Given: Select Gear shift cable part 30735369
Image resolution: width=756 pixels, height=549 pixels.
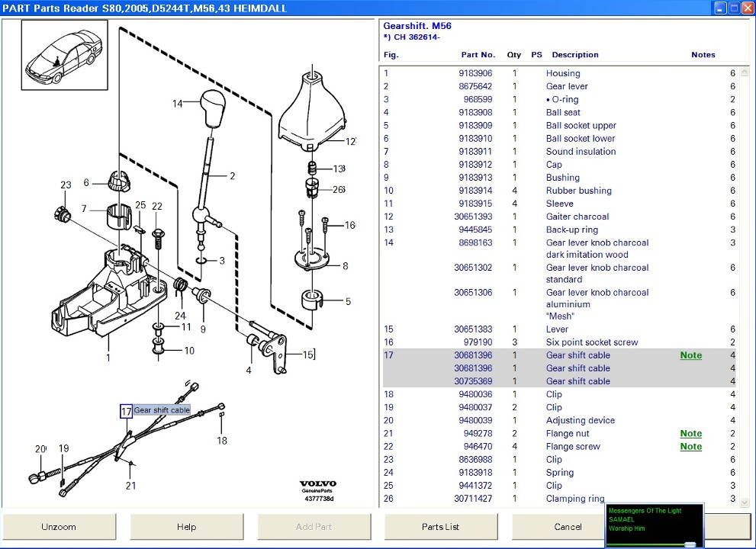Looking at the screenshot, I should pyautogui.click(x=559, y=381).
